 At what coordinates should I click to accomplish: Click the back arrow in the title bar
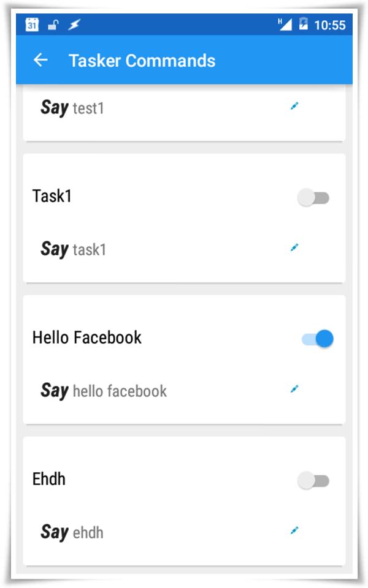41,61
